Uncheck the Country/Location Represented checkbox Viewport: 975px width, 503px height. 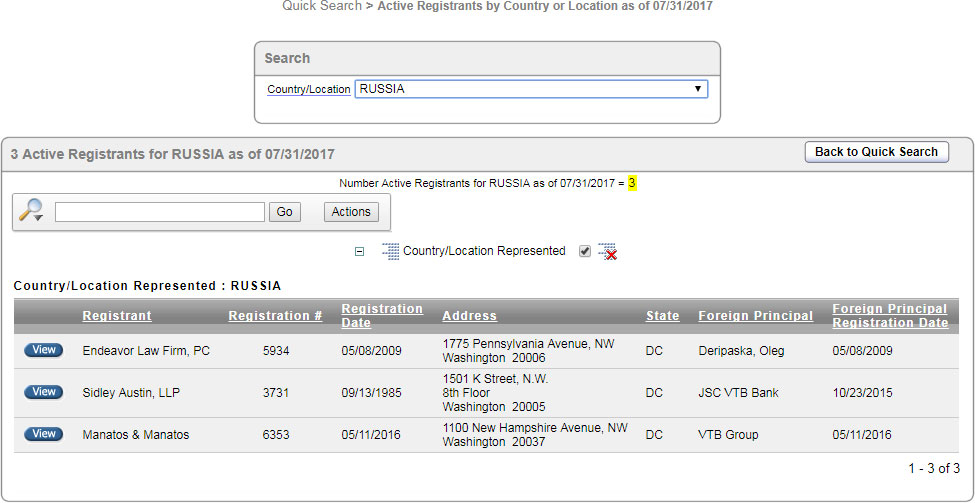click(585, 252)
